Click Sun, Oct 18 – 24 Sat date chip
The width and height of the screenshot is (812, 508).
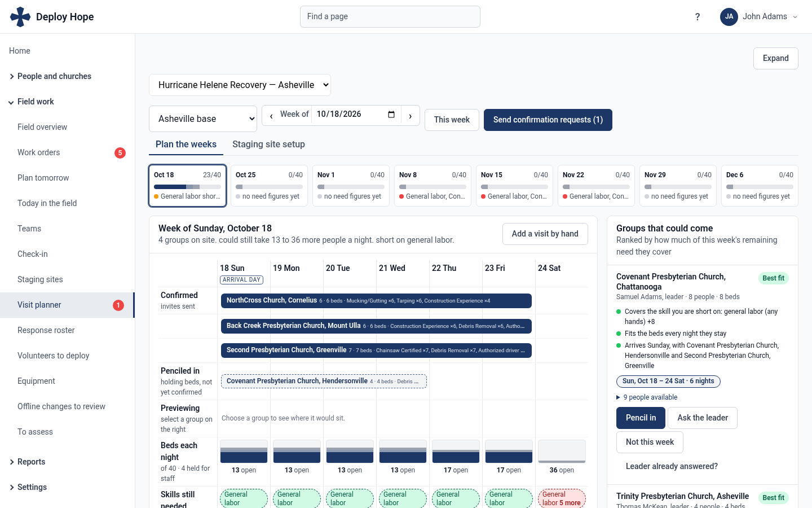668,382
